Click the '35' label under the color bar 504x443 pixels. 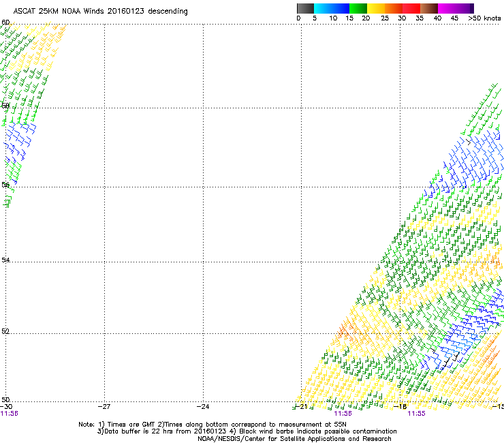(x=420, y=18)
